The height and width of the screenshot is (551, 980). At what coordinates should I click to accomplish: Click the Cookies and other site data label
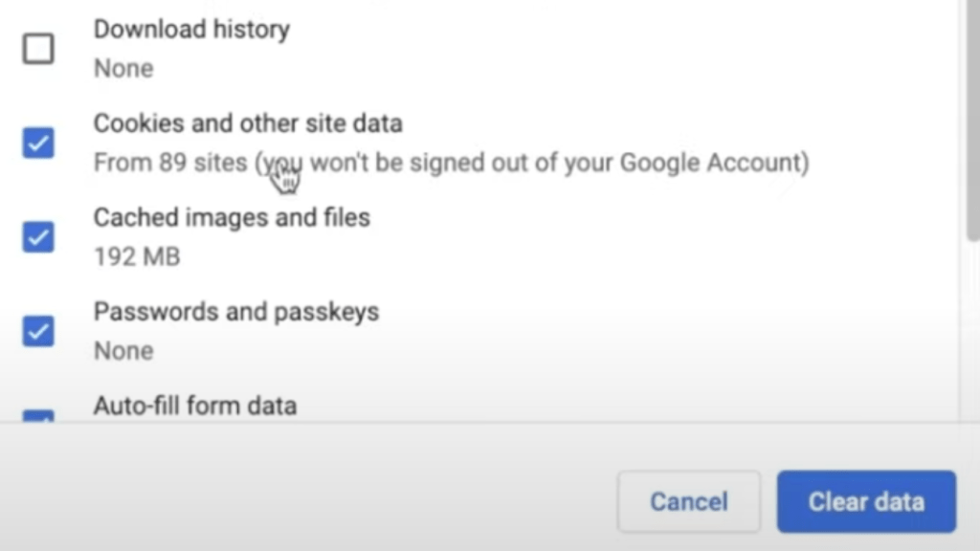(x=248, y=123)
